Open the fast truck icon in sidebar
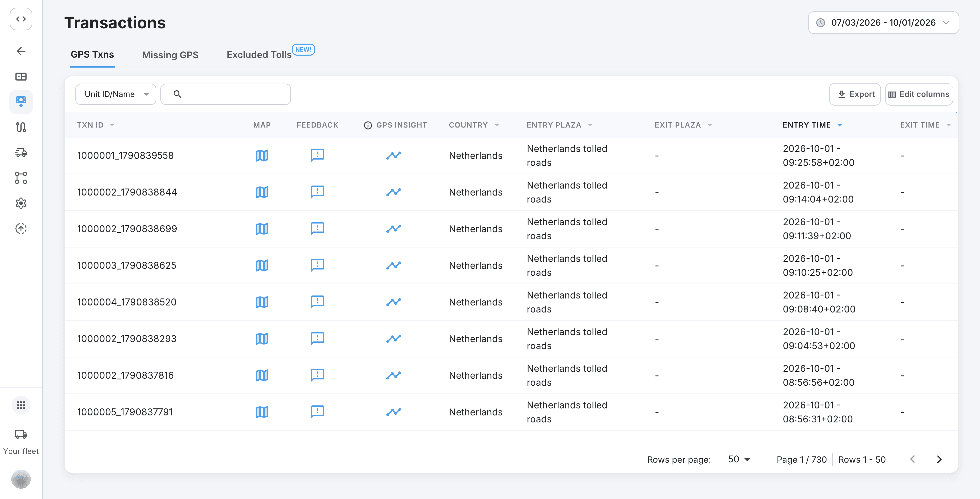 21,153
